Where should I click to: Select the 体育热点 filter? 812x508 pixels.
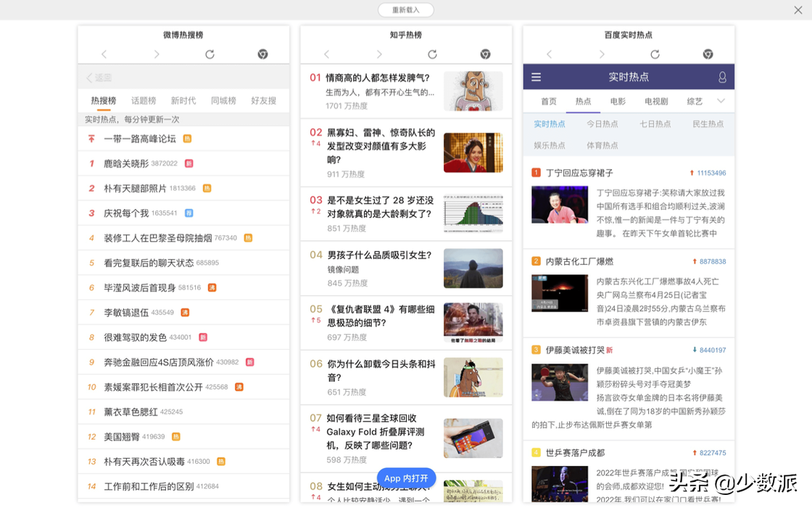coord(602,145)
